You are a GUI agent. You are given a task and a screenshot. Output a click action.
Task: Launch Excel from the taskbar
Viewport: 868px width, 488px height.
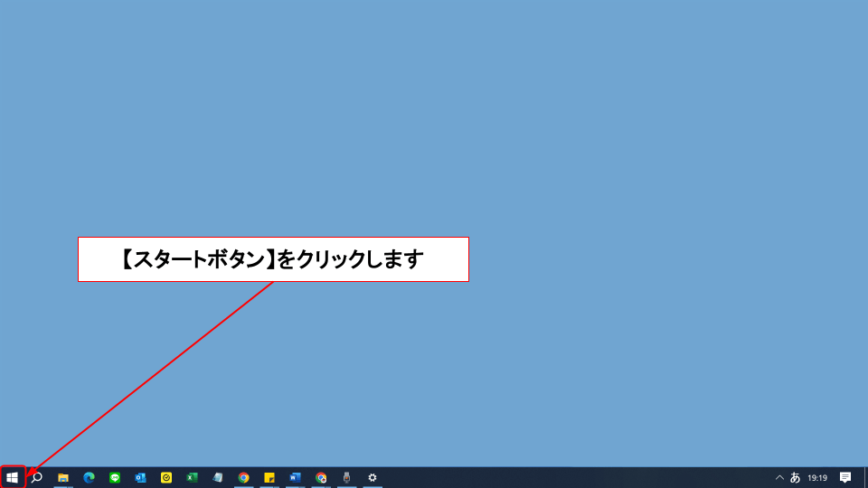point(192,477)
